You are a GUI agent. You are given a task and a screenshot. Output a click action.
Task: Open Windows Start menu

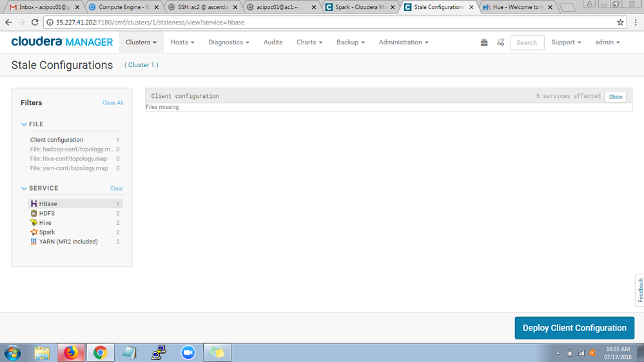pos(13,352)
